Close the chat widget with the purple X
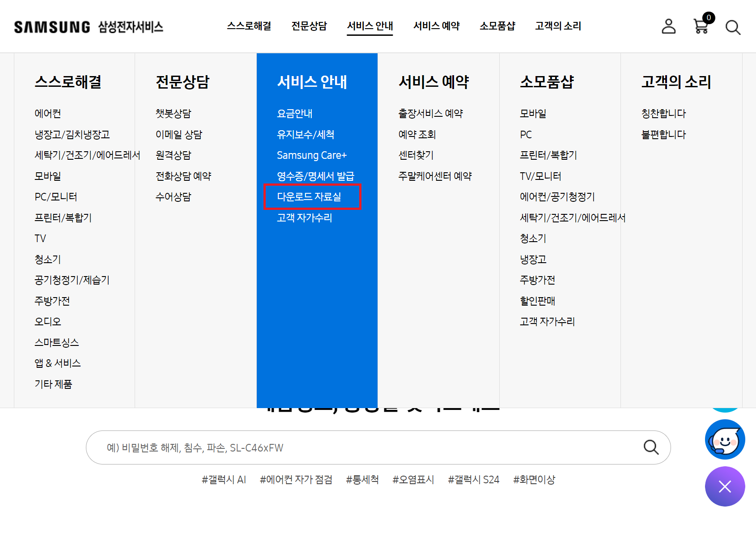 pos(725,486)
